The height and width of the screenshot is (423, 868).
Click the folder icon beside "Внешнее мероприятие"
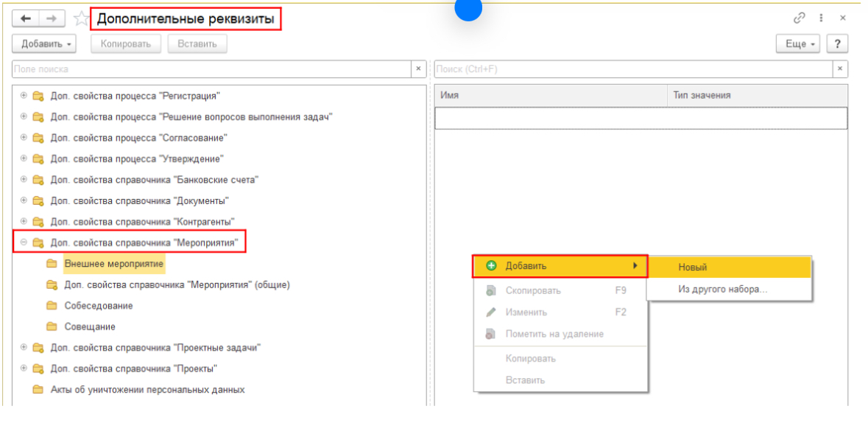tap(52, 264)
